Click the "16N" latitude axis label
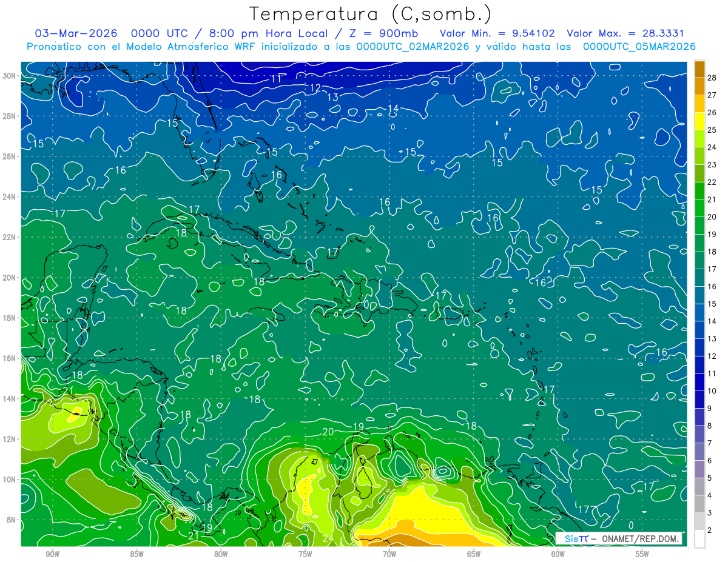This screenshot has height=562, width=728. tap(9, 358)
